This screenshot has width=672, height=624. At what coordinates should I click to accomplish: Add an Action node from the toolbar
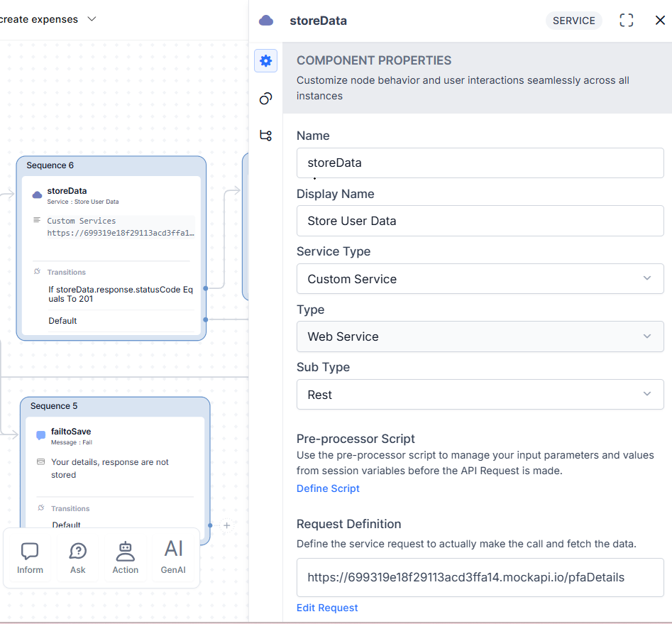pyautogui.click(x=126, y=557)
